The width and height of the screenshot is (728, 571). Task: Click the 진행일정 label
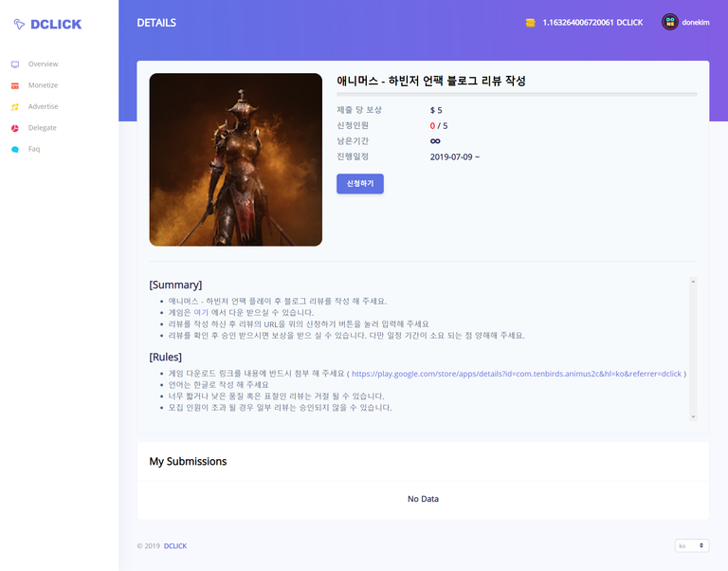coord(353,157)
